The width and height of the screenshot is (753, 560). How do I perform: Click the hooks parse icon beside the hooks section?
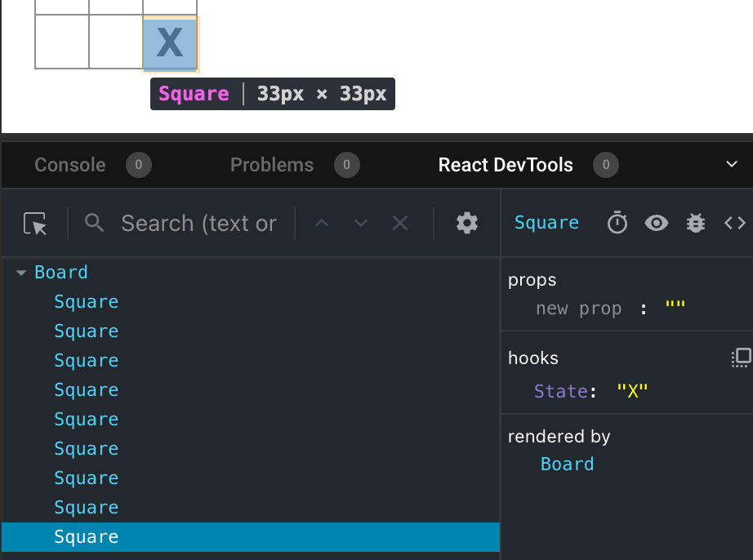(740, 357)
